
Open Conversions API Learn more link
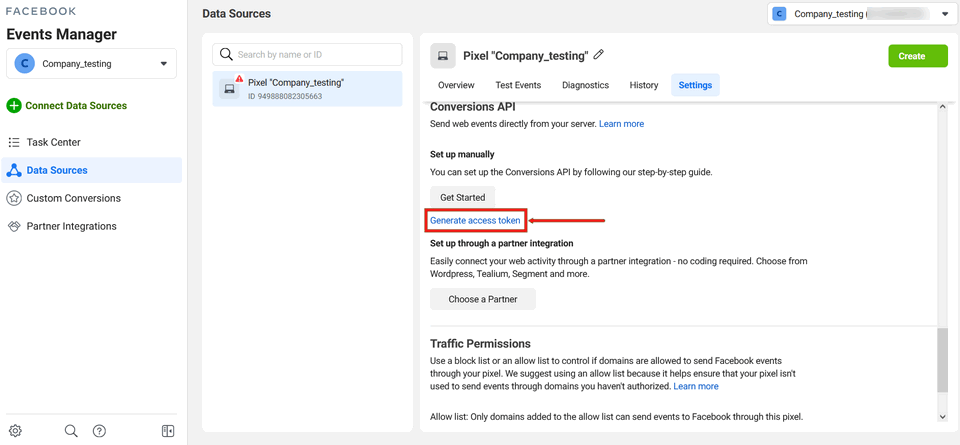pyautogui.click(x=621, y=124)
